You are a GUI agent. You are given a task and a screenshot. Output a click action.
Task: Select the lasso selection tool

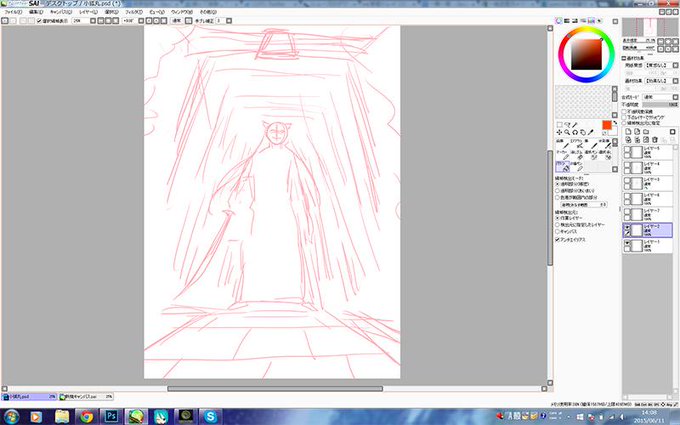[x=567, y=125]
